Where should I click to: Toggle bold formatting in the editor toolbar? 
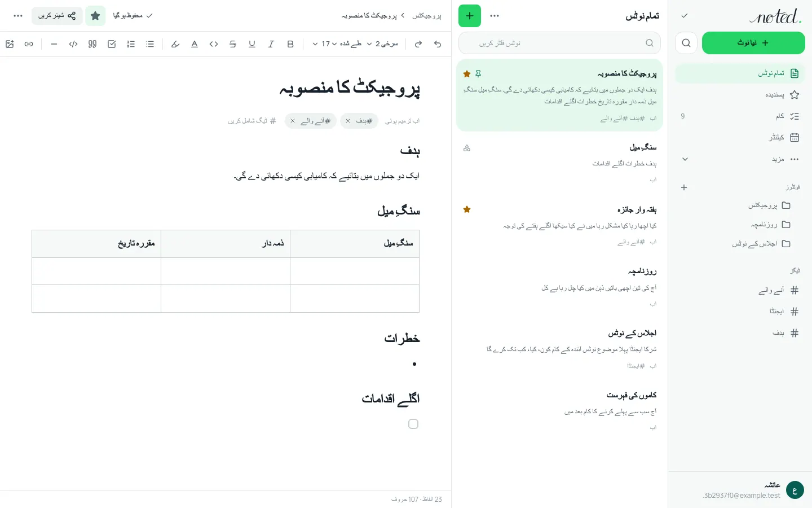290,44
